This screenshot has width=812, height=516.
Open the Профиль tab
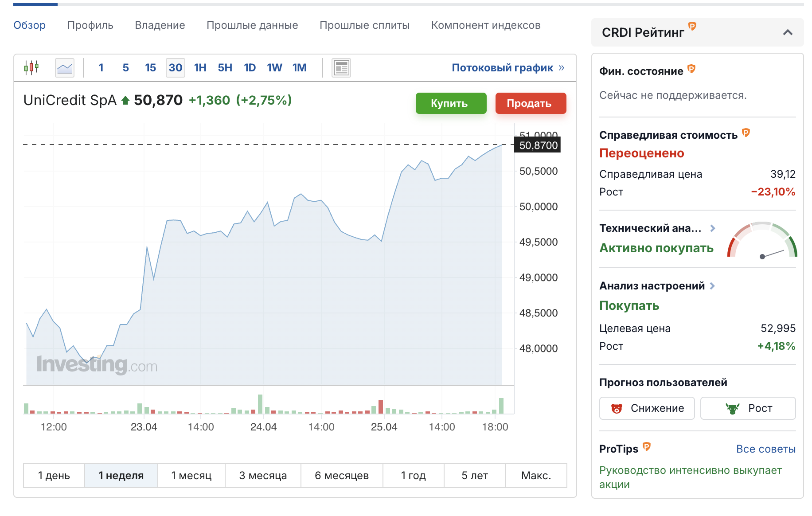[90, 25]
